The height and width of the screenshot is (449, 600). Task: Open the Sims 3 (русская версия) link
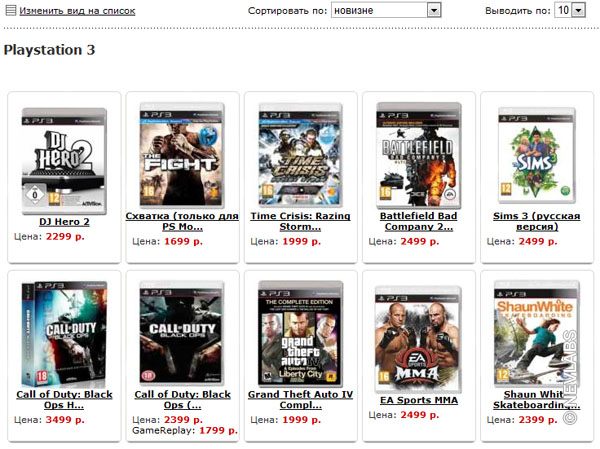pyautogui.click(x=536, y=221)
